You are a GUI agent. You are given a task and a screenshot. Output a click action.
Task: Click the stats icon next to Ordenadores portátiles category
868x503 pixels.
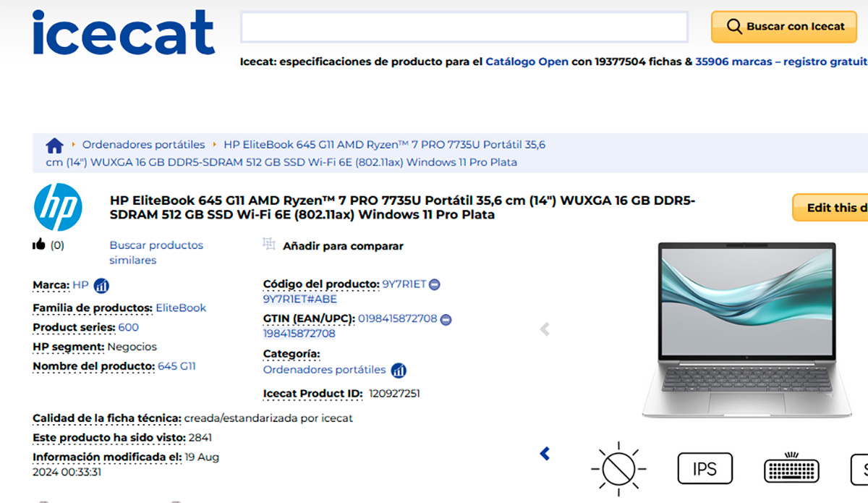[x=399, y=371]
